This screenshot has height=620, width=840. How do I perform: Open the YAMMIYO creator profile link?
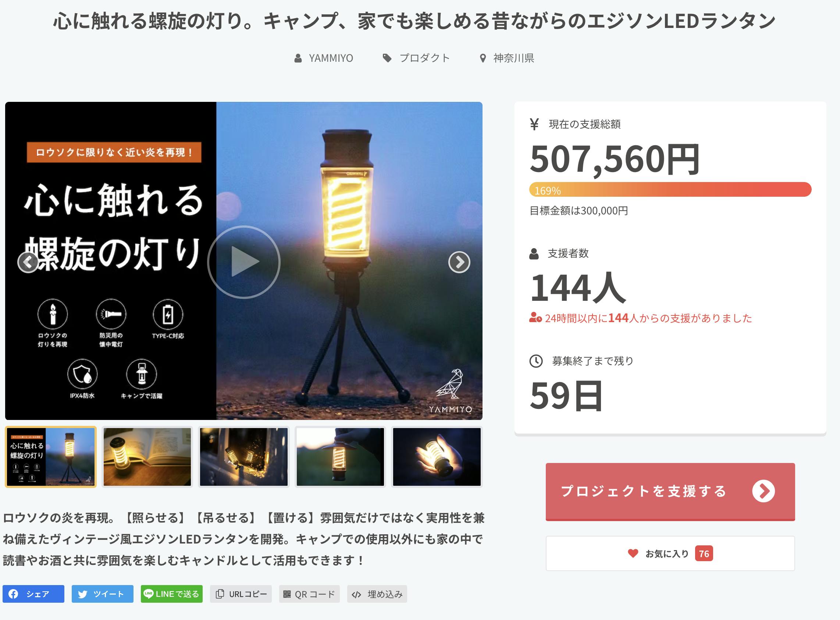coord(324,58)
